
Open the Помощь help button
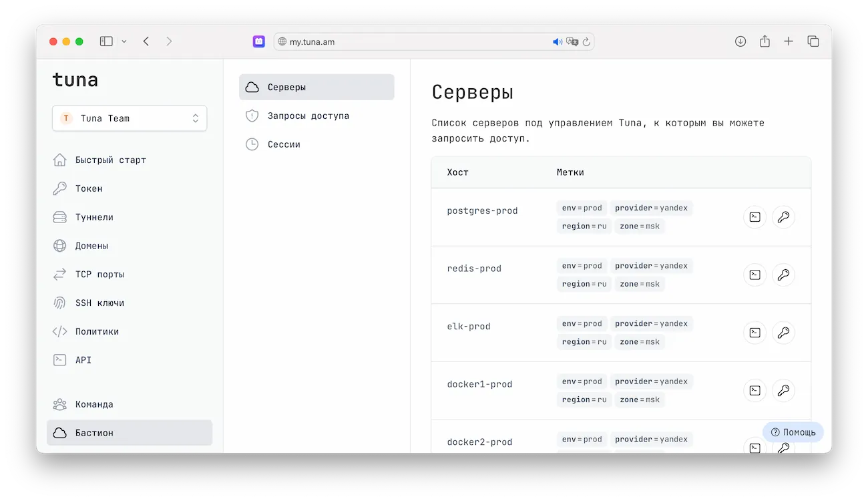(793, 432)
